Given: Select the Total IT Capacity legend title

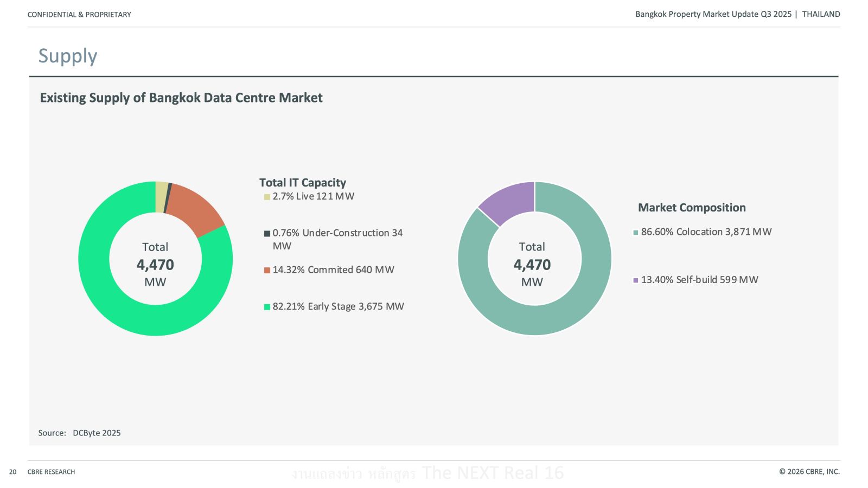Looking at the screenshot, I should pos(302,183).
